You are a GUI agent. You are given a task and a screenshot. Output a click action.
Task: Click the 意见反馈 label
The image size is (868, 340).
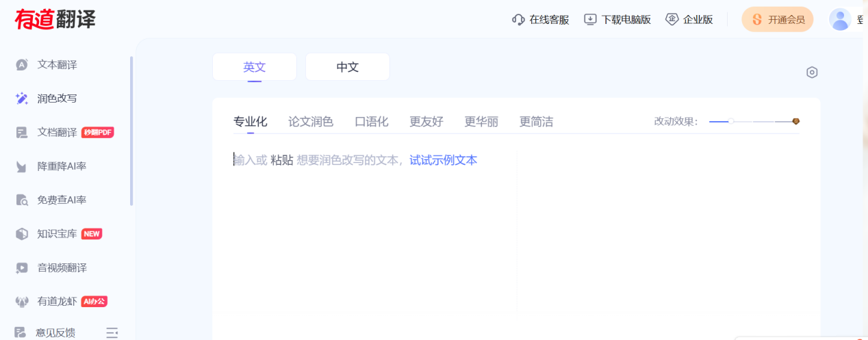tap(55, 333)
